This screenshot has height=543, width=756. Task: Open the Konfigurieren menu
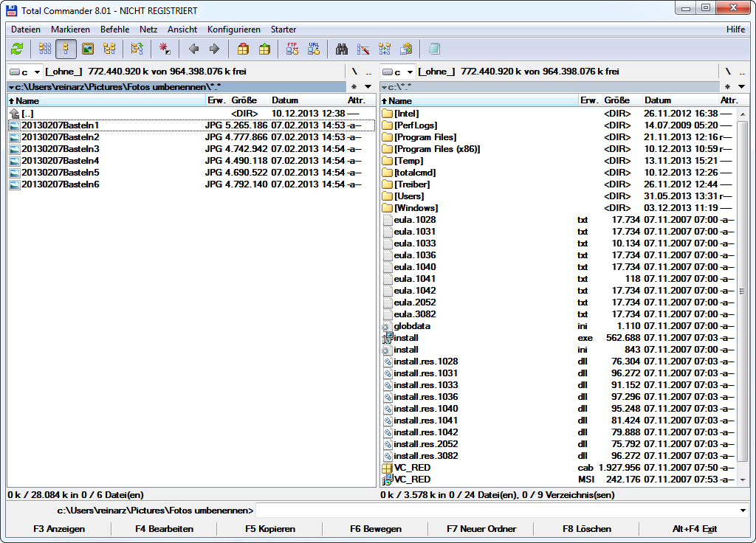(x=233, y=30)
